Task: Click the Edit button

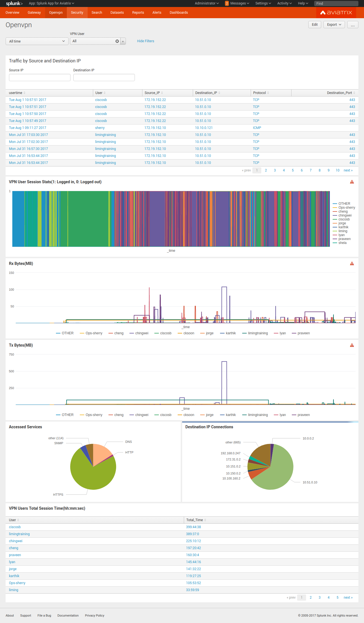Action: (315, 25)
